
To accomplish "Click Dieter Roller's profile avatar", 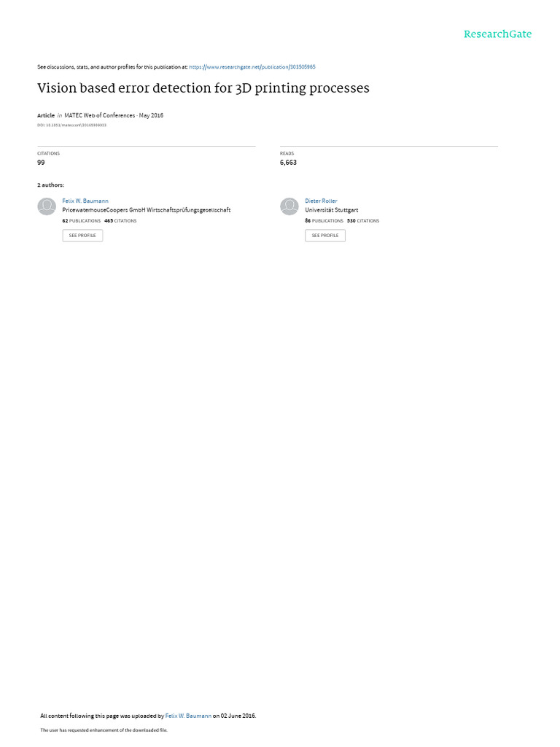I will [289, 206].
